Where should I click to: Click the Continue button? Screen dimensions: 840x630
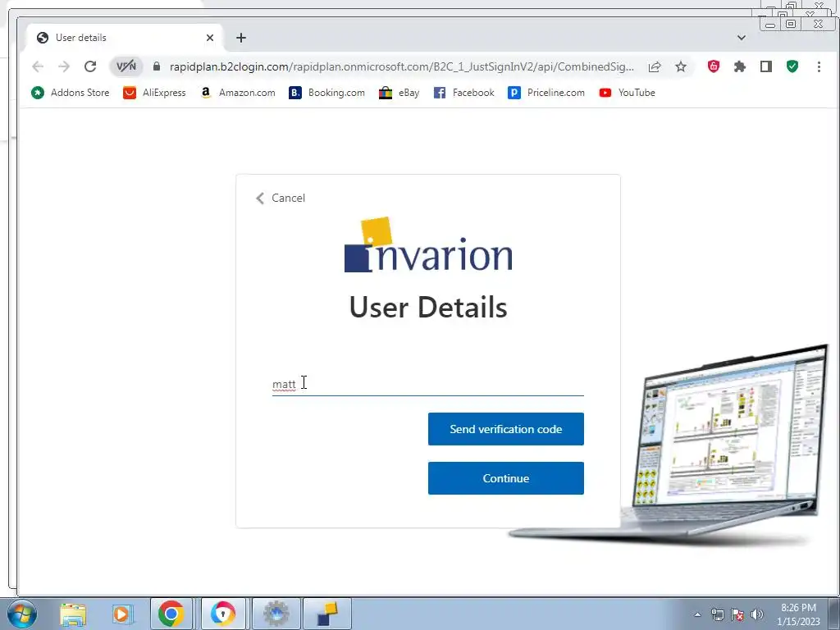click(x=505, y=478)
